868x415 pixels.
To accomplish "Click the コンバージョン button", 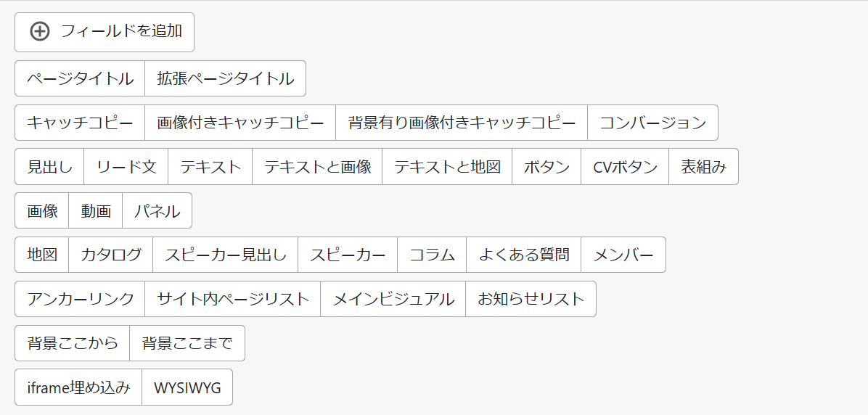I will click(x=652, y=123).
